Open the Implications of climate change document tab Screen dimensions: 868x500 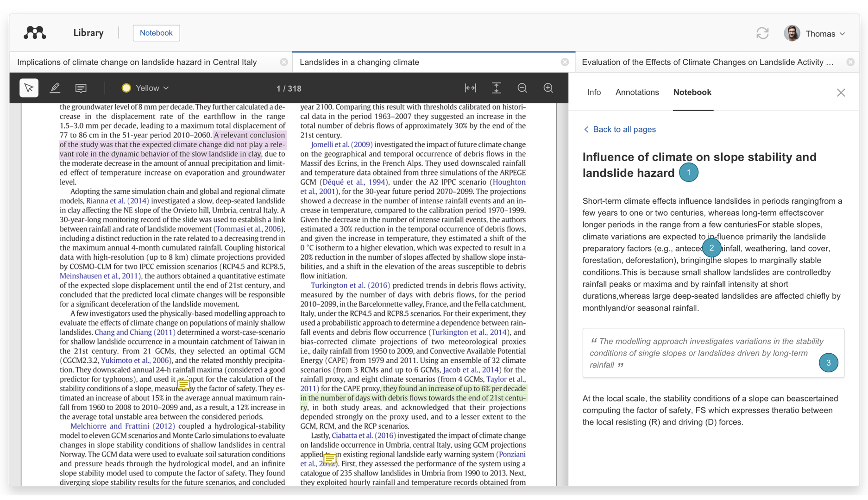point(137,62)
